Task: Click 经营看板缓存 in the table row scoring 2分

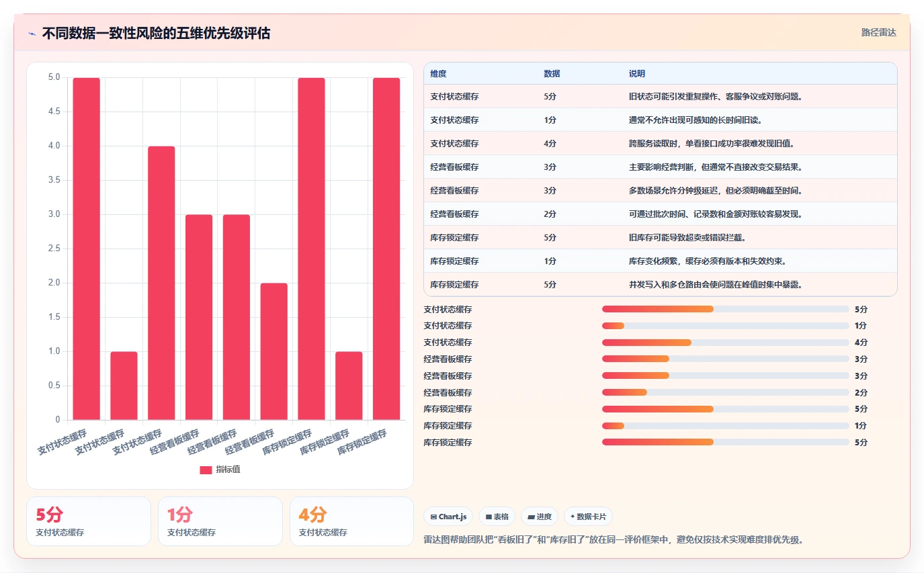Action: [x=455, y=214]
